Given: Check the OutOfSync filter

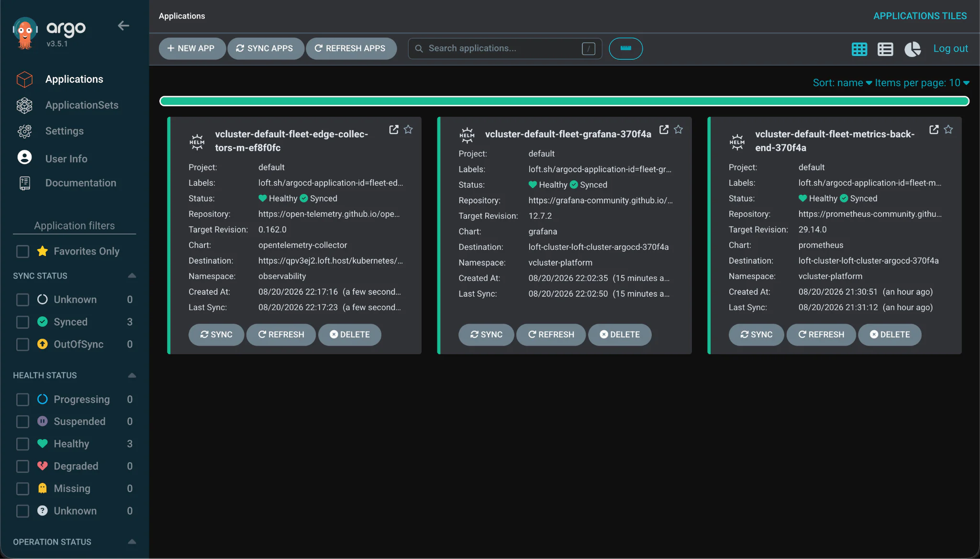Looking at the screenshot, I should coord(22,345).
